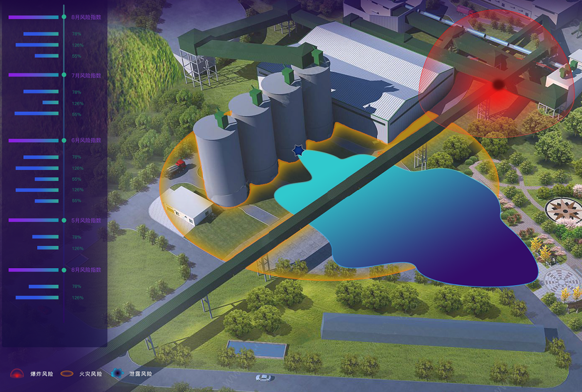Viewport: 582px width, 392px height.
Task: Select the blue star leak source marker
Action: (297, 152)
